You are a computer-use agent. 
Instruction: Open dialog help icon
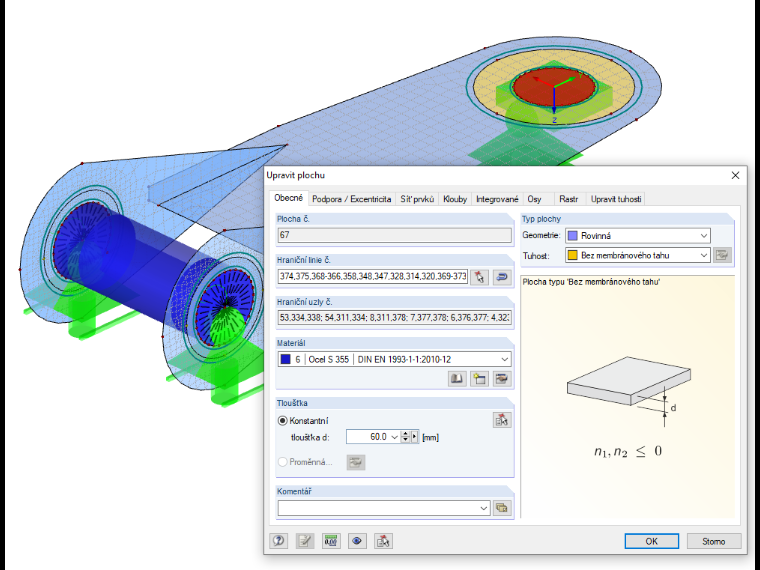(278, 540)
